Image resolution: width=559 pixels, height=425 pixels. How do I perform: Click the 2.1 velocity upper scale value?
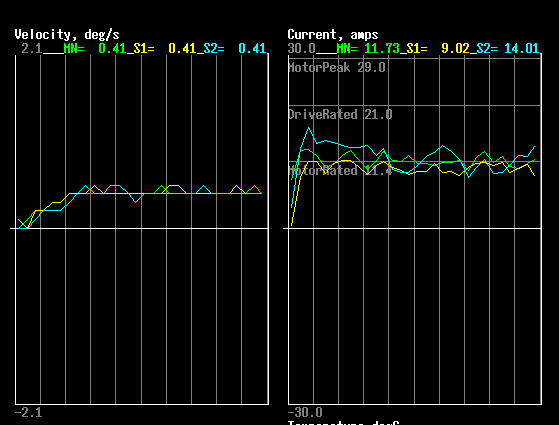(32, 48)
